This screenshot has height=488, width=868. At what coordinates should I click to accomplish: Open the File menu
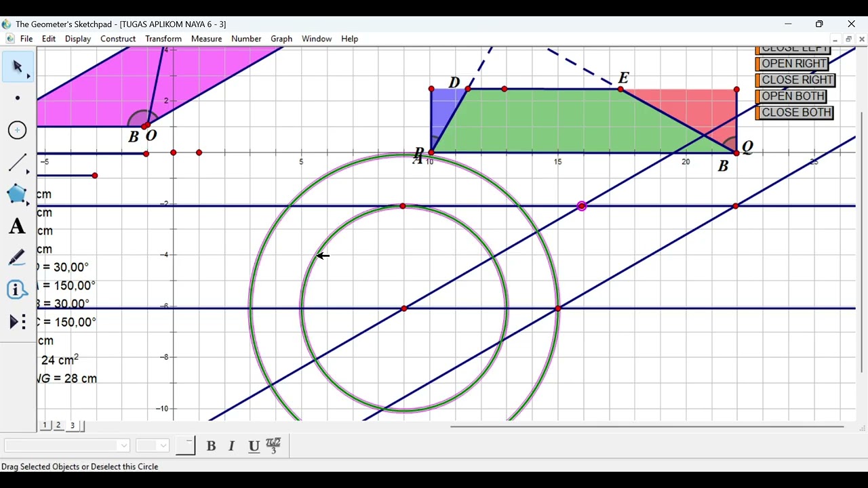point(26,39)
